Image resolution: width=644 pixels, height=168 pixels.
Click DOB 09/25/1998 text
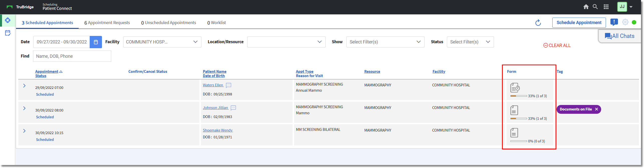tap(217, 94)
